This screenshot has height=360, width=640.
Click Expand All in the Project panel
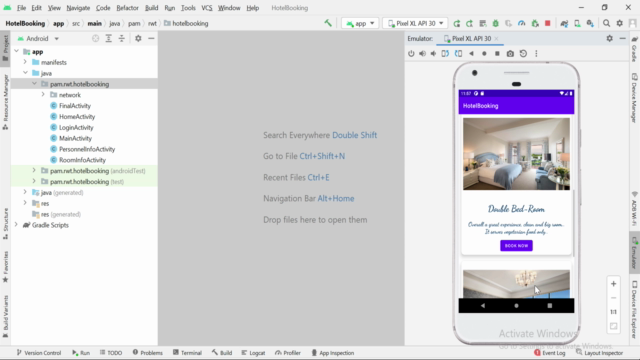(x=109, y=38)
